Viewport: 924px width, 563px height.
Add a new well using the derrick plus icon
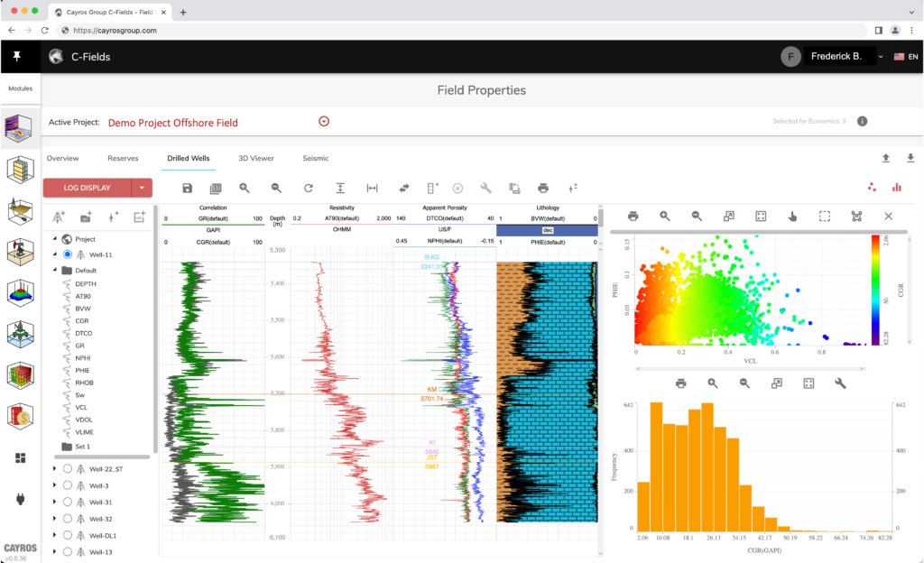(59, 217)
